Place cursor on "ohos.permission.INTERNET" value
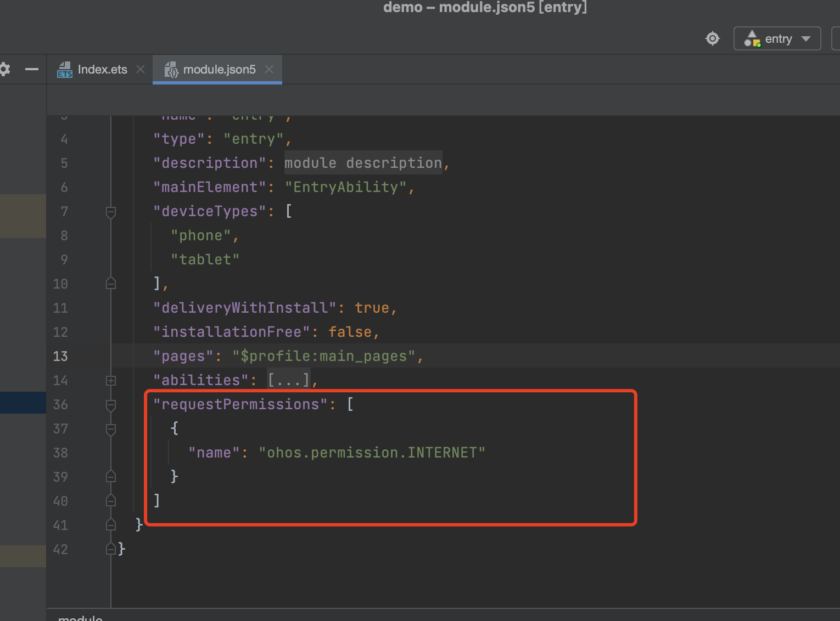Viewport: 840px width, 621px height. (372, 453)
